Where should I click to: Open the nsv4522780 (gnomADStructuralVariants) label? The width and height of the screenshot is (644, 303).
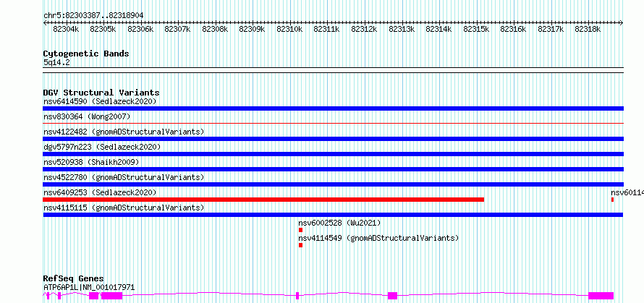click(x=124, y=177)
